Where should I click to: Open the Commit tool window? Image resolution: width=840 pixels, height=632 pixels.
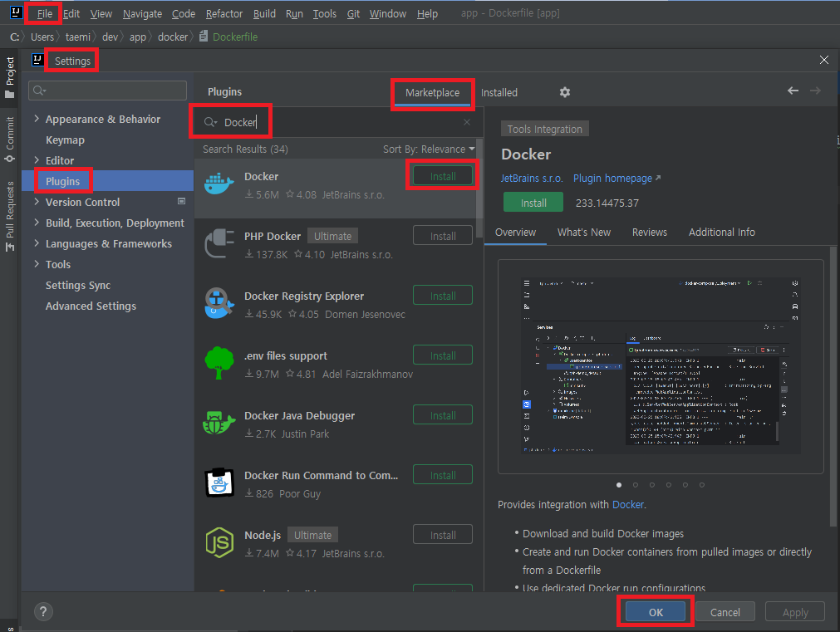click(10, 140)
